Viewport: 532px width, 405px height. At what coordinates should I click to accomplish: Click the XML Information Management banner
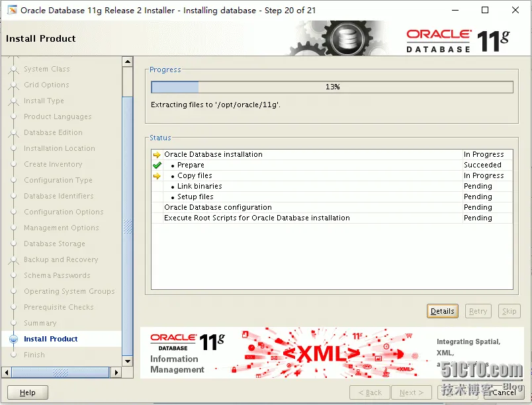click(x=332, y=353)
